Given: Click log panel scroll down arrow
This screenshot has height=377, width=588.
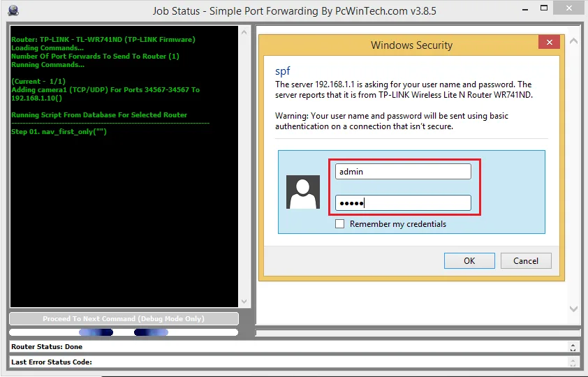Looking at the screenshot, I should (244, 302).
